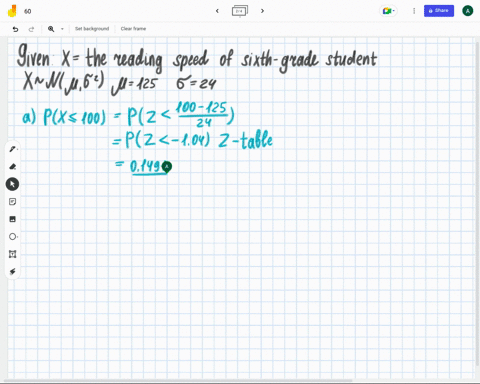
Task: Click Clear frame
Action: pos(133,29)
